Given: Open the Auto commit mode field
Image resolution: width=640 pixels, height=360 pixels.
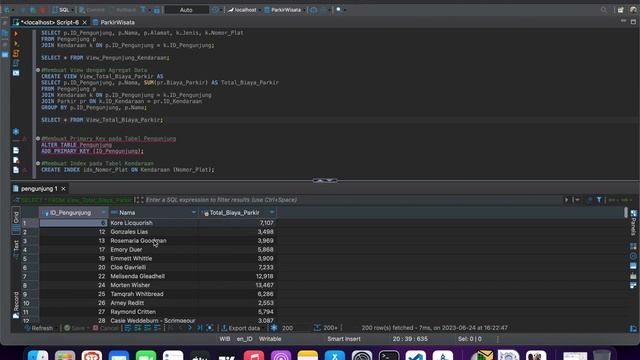Looking at the screenshot, I should click(186, 10).
